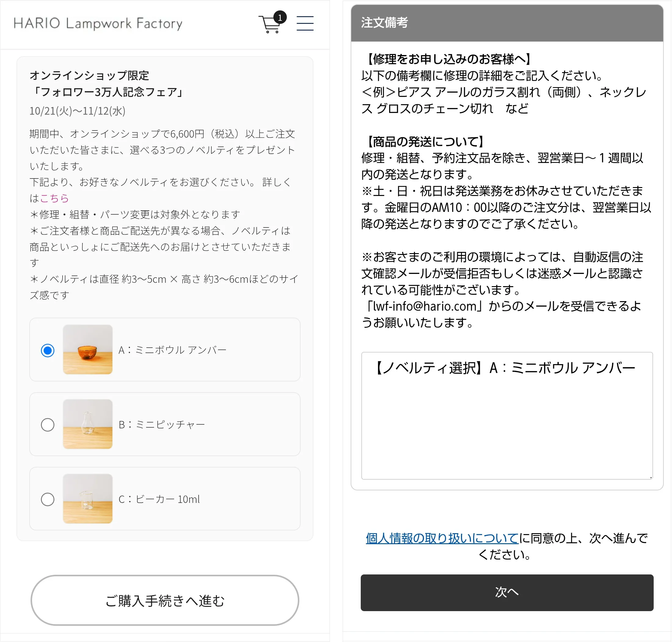Image resolution: width=672 pixels, height=642 pixels.
Task: Open the hamburger navigation menu
Action: (305, 23)
